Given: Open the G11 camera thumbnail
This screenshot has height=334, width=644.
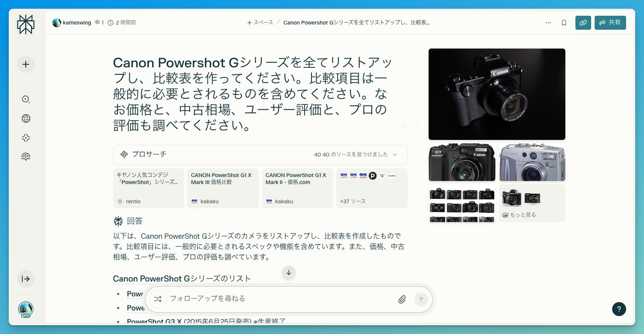Looking at the screenshot, I should coord(462,162).
